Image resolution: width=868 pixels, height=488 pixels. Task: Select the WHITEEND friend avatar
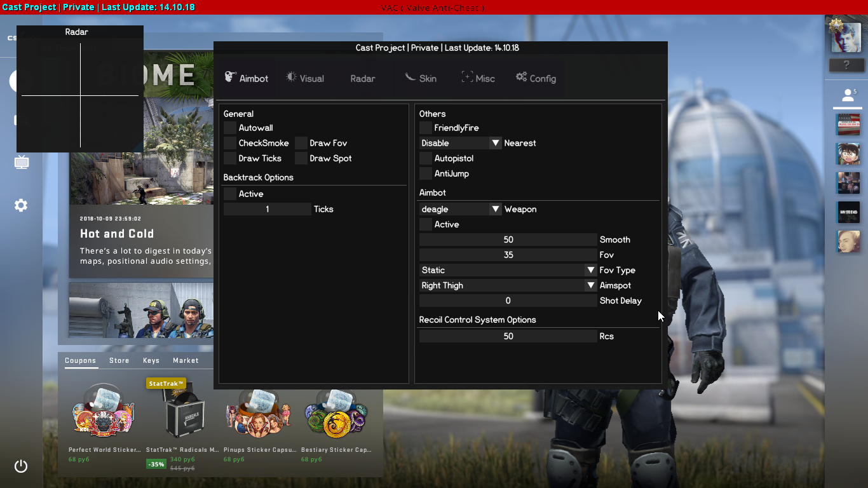coord(848,212)
